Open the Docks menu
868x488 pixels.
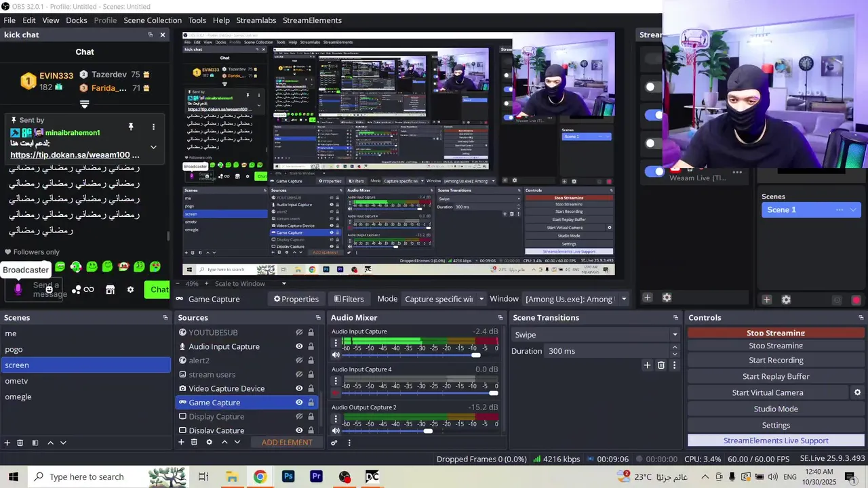77,20
